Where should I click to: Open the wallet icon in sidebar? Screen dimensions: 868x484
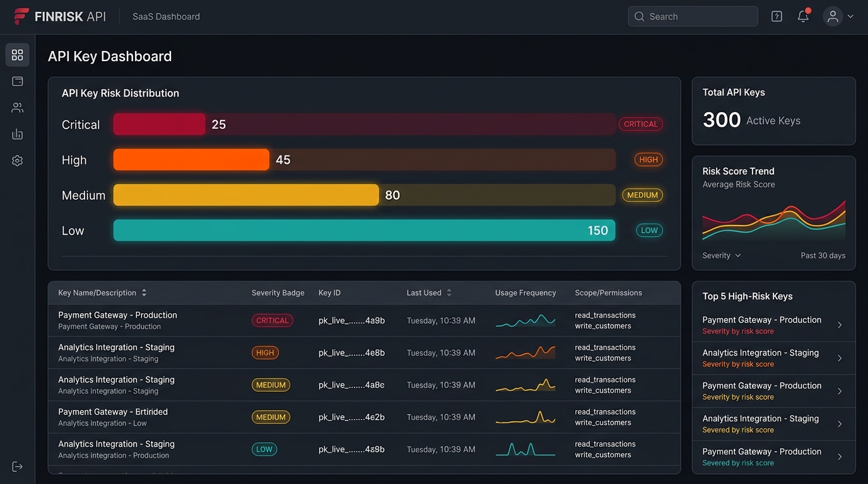coord(18,81)
